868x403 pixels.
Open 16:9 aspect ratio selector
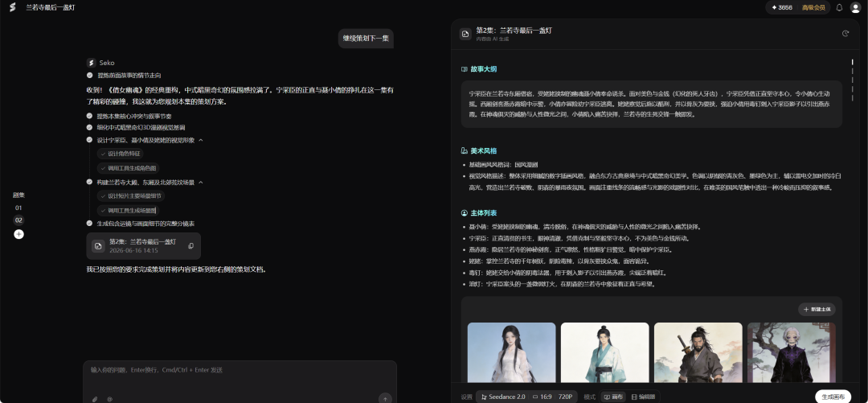tap(542, 397)
